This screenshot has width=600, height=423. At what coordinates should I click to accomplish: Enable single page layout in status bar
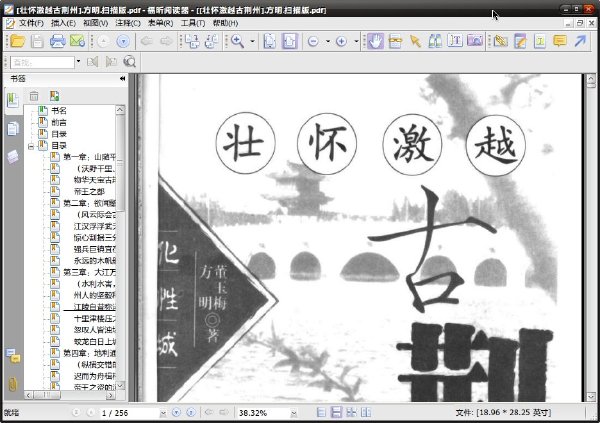click(321, 412)
